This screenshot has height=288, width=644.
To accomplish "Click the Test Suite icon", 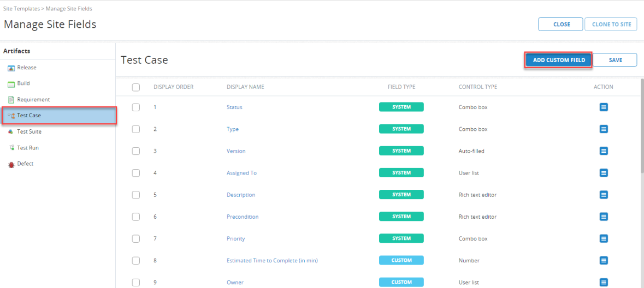I will pos(11,132).
